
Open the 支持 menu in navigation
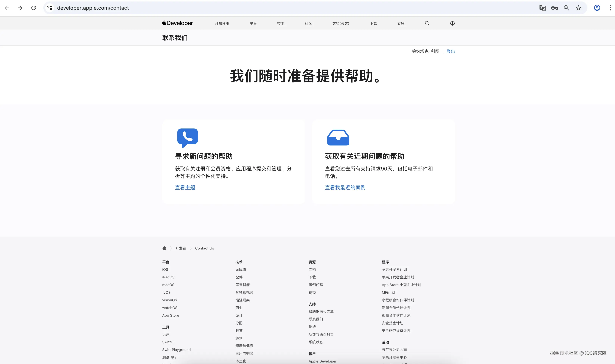(401, 23)
